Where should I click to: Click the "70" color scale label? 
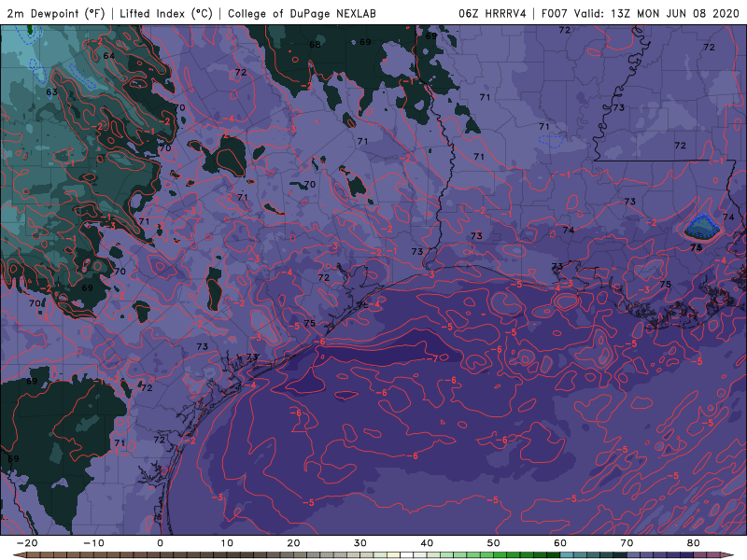pyautogui.click(x=627, y=543)
